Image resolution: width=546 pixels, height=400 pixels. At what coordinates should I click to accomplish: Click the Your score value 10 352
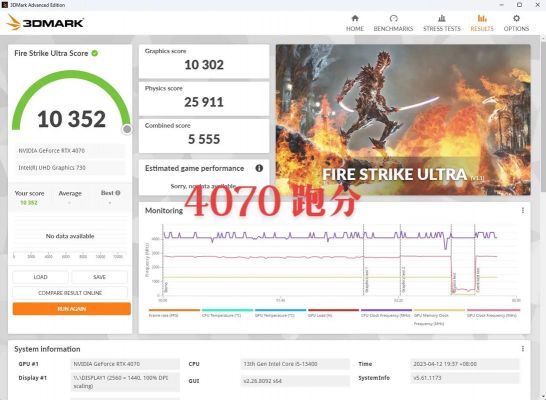coord(29,203)
